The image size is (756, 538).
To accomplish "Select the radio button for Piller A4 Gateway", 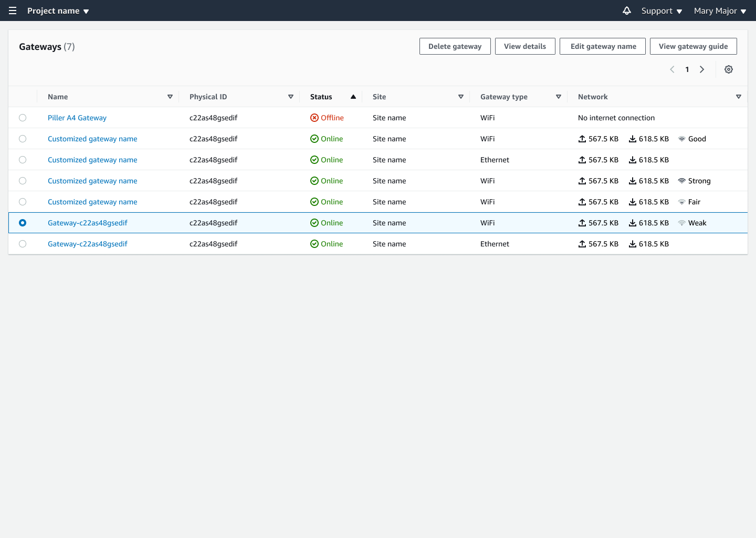I will [x=23, y=118].
